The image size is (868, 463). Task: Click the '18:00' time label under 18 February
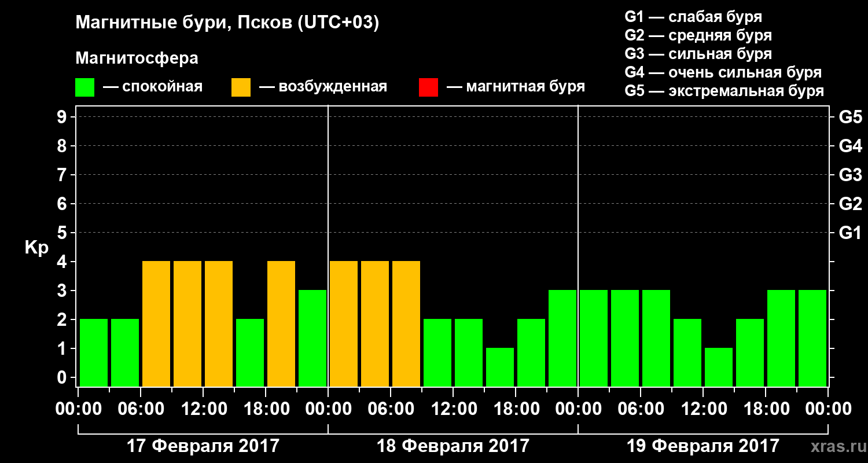(516, 409)
